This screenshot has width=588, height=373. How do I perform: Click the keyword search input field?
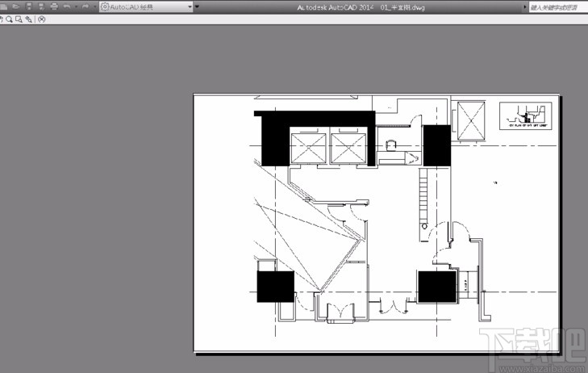click(x=558, y=7)
